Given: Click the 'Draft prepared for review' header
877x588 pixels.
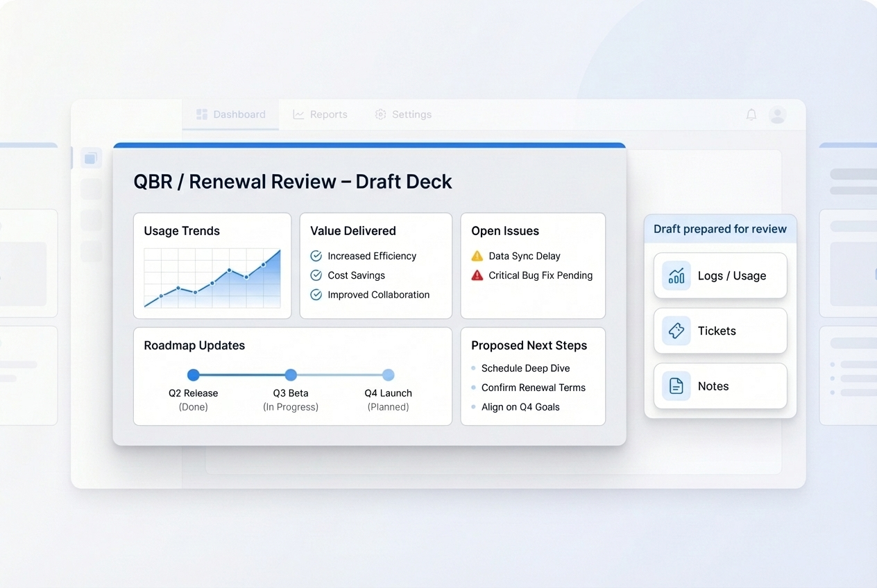Looking at the screenshot, I should click(720, 229).
